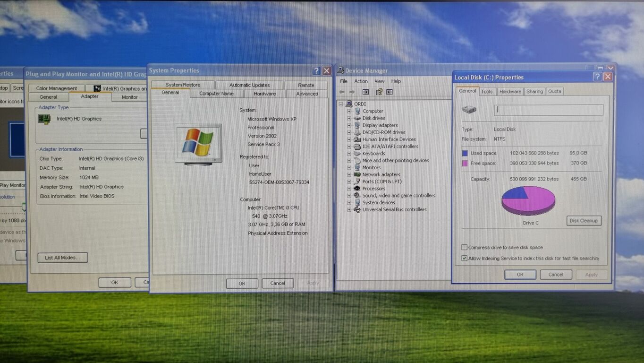Click the Windows XP logo in System Properties
This screenshot has height=363, width=644.
click(x=198, y=144)
